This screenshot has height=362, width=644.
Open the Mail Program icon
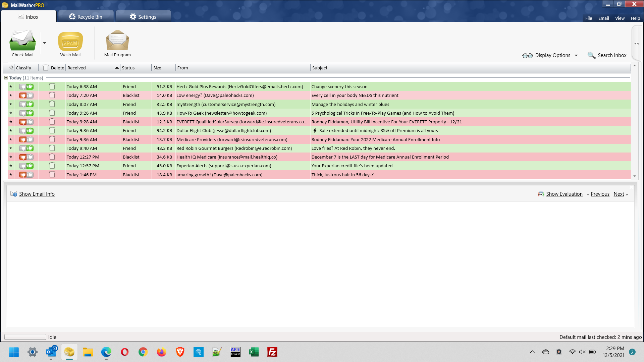click(x=117, y=41)
